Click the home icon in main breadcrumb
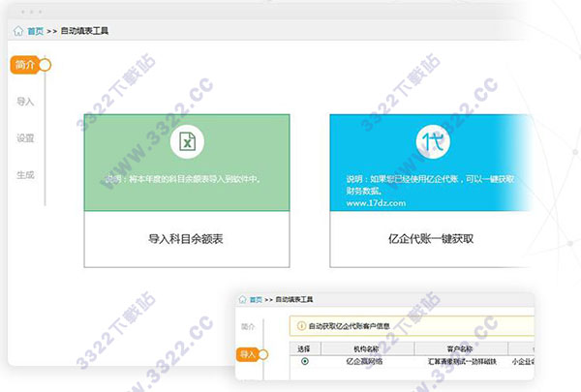 [x=18, y=31]
